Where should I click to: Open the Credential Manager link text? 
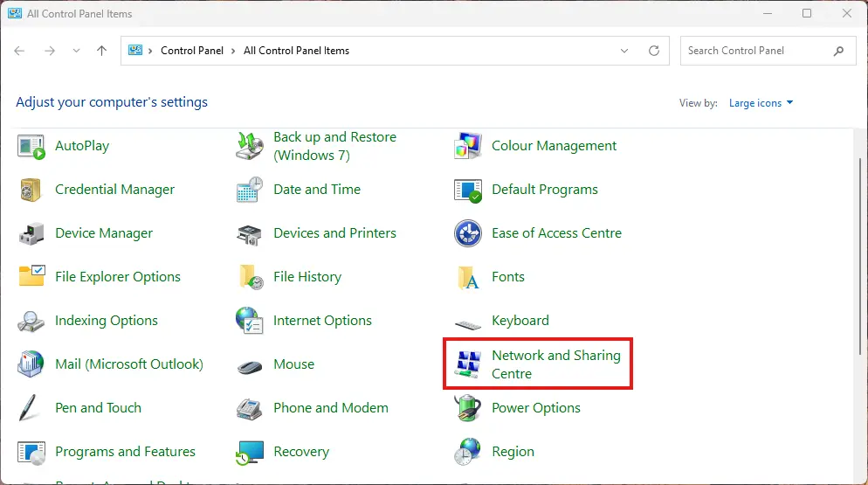(x=114, y=190)
